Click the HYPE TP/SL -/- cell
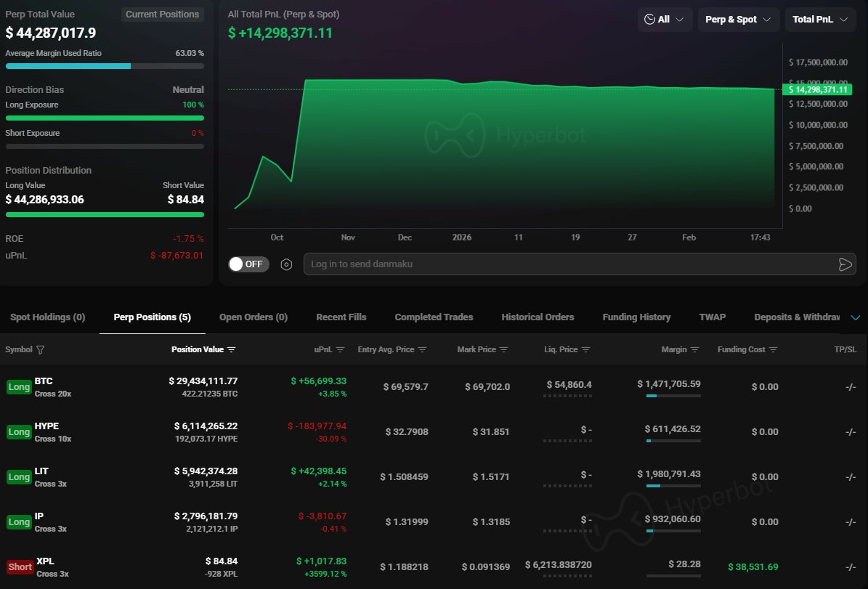Viewport: 868px width, 589px height. point(851,432)
